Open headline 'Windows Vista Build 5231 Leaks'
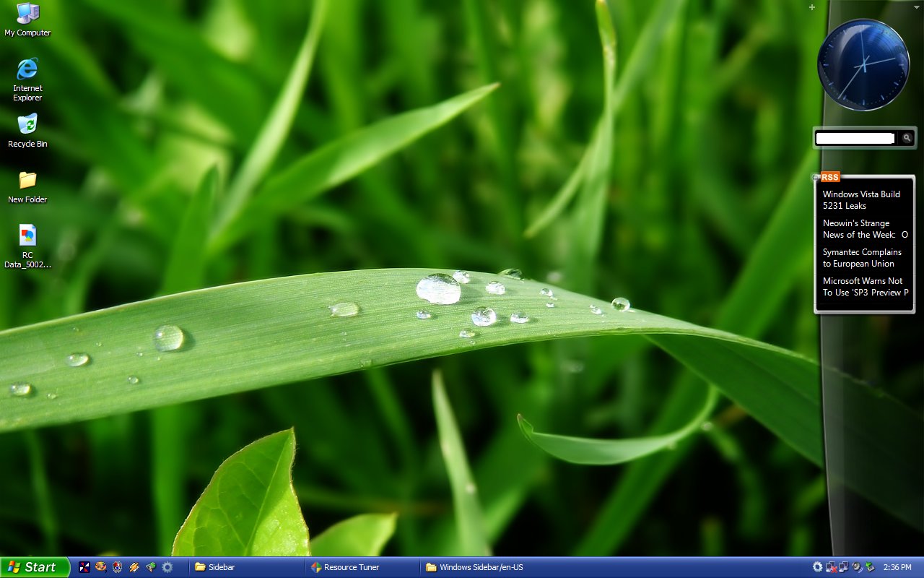 point(862,200)
